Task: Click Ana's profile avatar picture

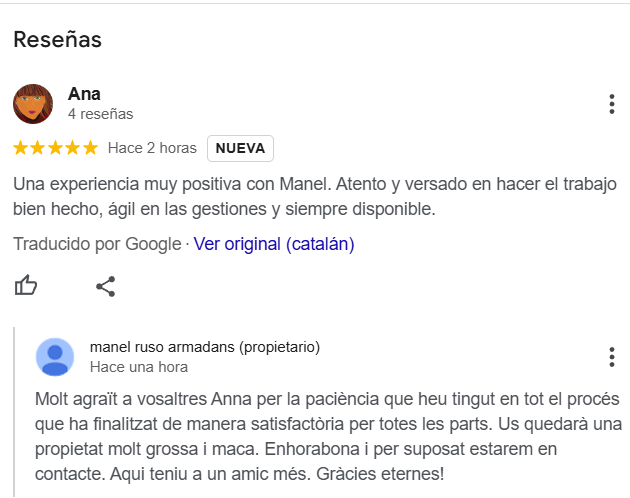Action: point(33,104)
